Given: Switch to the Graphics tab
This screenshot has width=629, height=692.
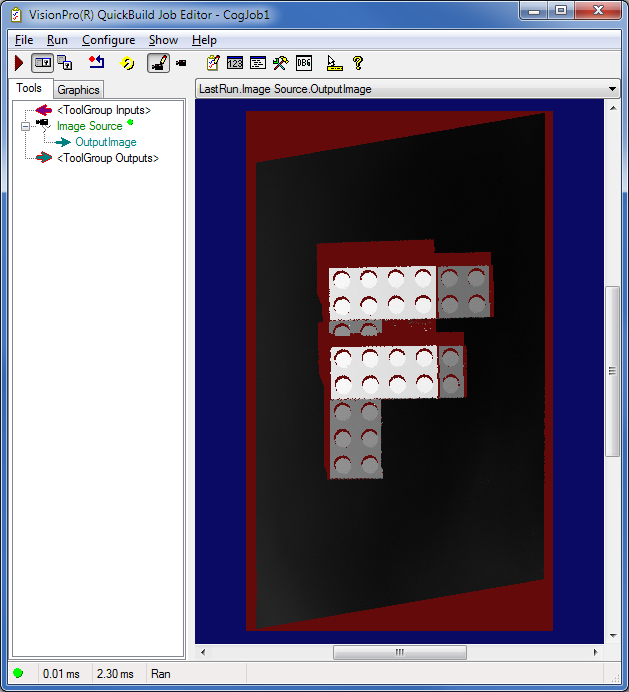Looking at the screenshot, I should pyautogui.click(x=78, y=90).
